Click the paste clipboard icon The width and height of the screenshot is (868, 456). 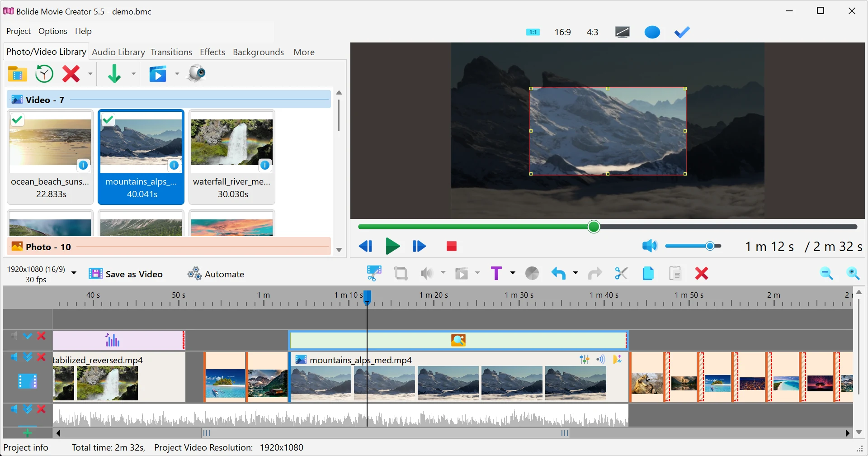pyautogui.click(x=675, y=273)
